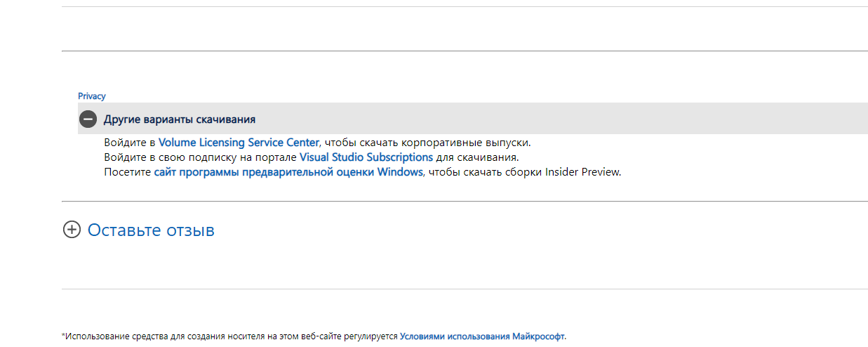This screenshot has height=347, width=868.
Task: Open Volume Licensing Service Center link
Action: point(239,142)
